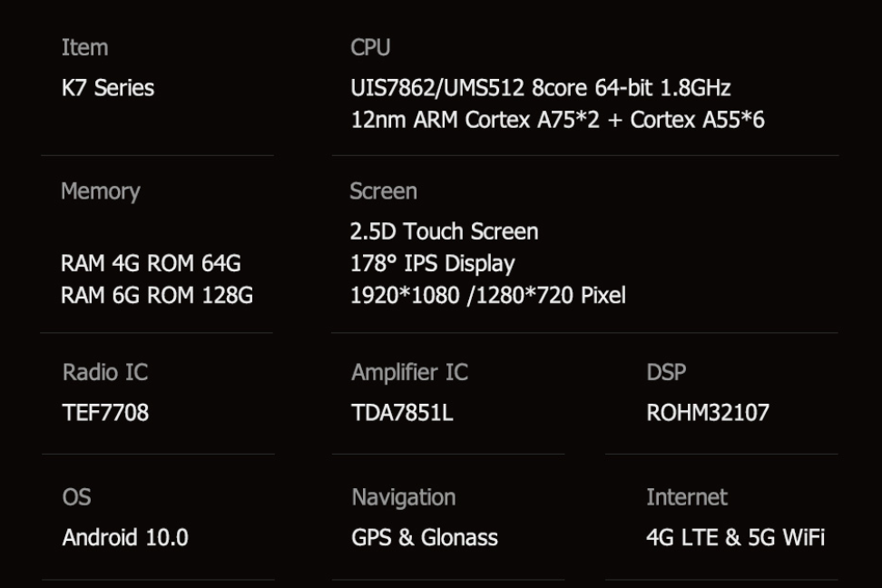Click the TDA7851L amplifier value
882x588 pixels.
pyautogui.click(x=402, y=413)
